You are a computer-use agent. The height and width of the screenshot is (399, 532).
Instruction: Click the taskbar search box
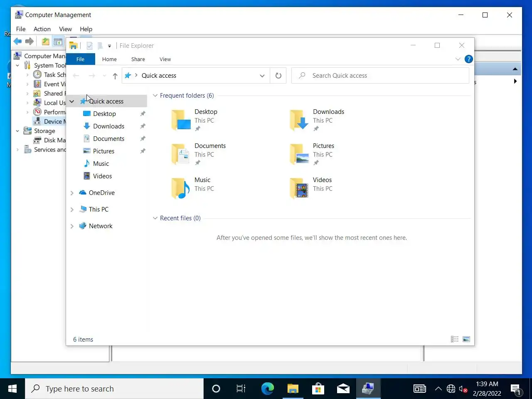114,389
